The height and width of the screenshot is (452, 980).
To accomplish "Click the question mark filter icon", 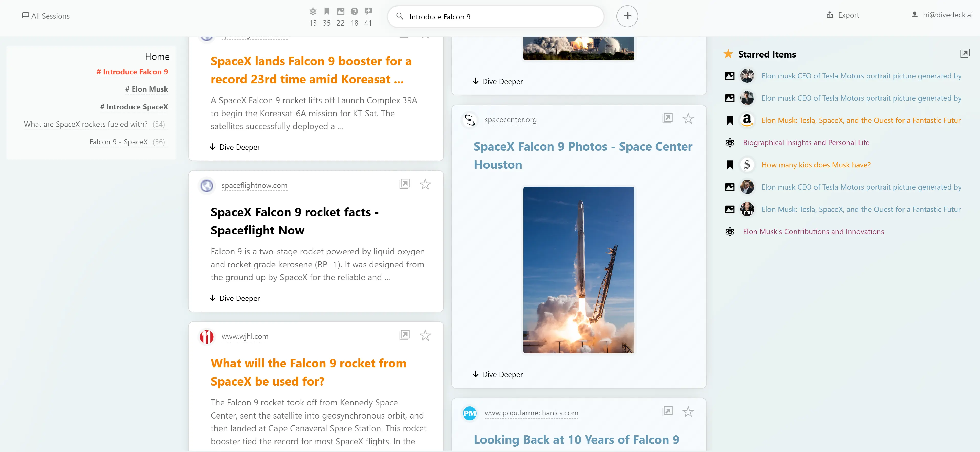I will click(x=354, y=12).
